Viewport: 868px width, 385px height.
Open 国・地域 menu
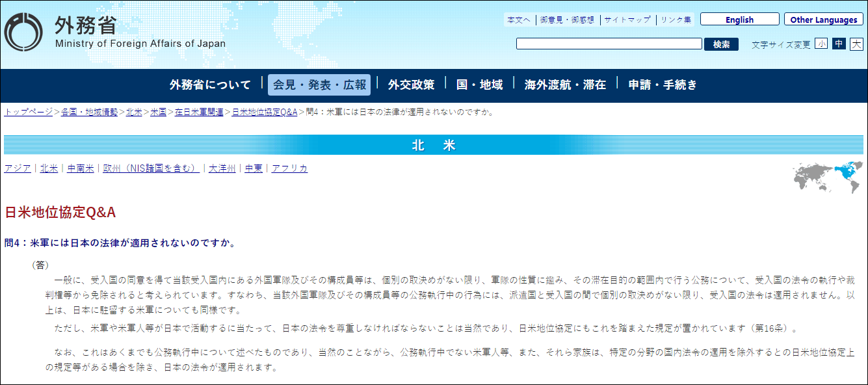pyautogui.click(x=479, y=85)
